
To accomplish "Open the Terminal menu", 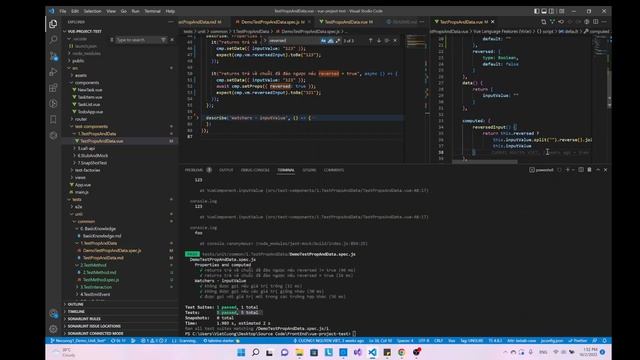I will [152, 11].
